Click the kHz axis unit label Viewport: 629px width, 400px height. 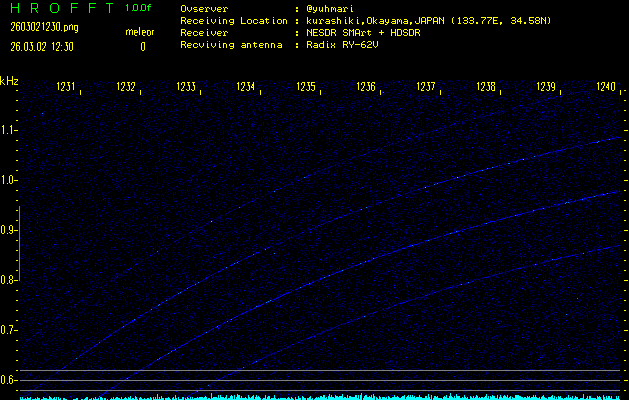click(9, 81)
